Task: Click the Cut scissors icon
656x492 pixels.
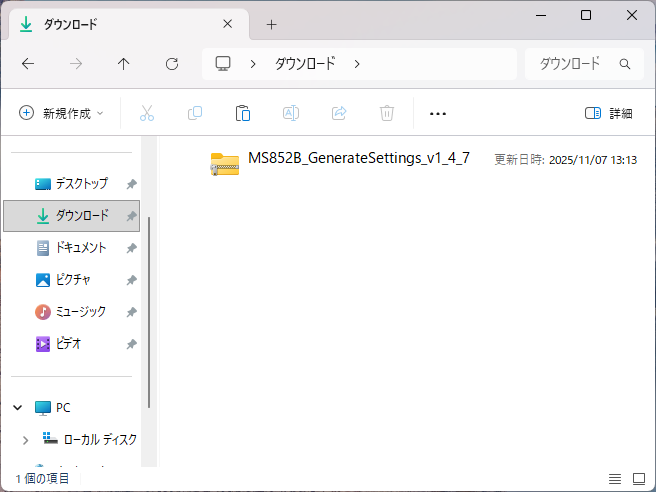Action: [x=147, y=113]
